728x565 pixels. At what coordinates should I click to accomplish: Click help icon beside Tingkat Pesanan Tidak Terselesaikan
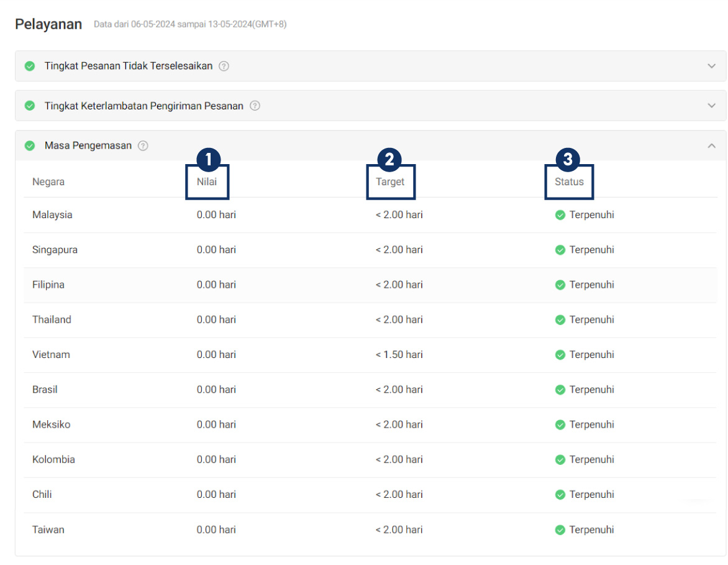224,66
